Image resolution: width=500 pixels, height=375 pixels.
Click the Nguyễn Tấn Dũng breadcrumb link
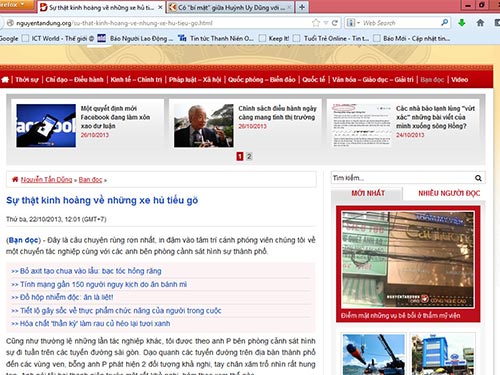[46, 180]
